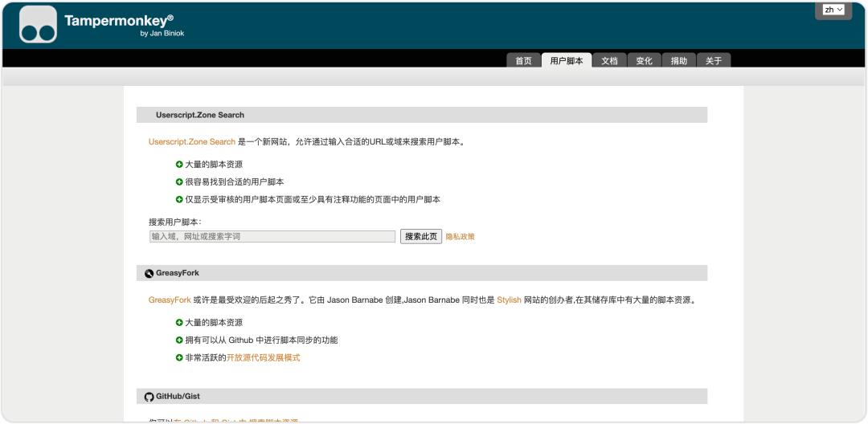
Task: Go to the 变化 tab
Action: coord(644,60)
